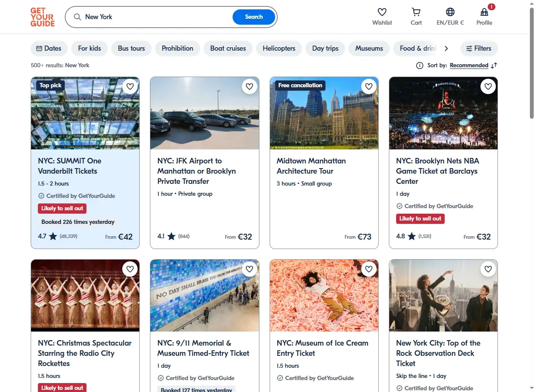Wishlist the Christmas Spectacular Rockettes card
The image size is (535, 392).
click(130, 269)
